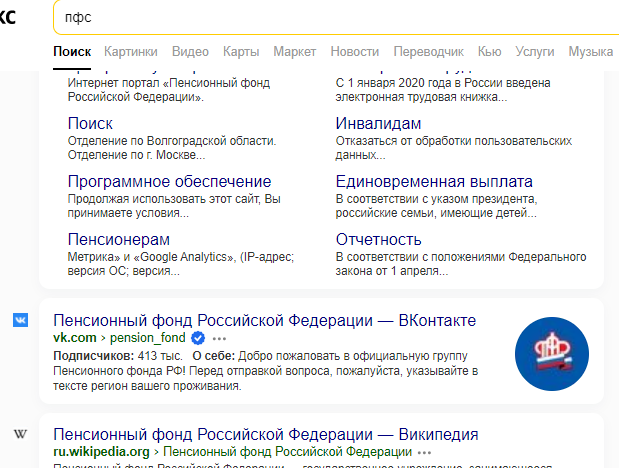Switch to the Видео tab
619x468 pixels.
tap(190, 52)
